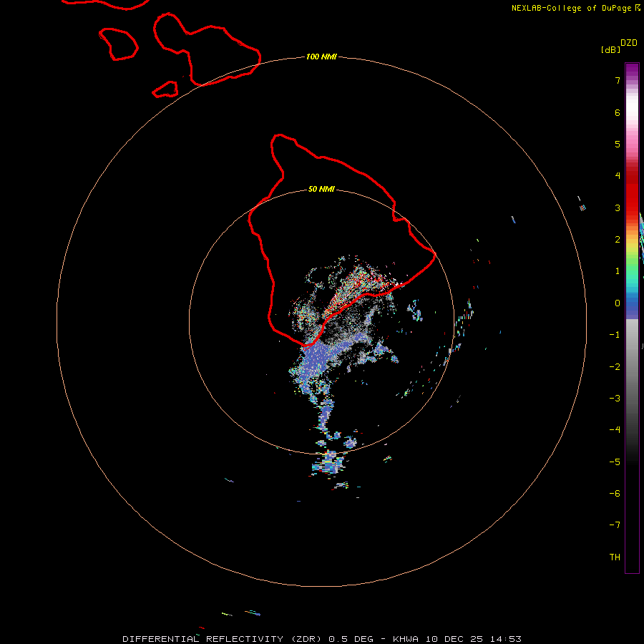Click the 0 value on color scale
Screen dimensions: 644x644
pyautogui.click(x=618, y=303)
